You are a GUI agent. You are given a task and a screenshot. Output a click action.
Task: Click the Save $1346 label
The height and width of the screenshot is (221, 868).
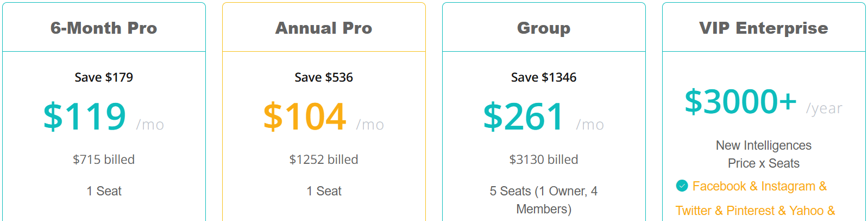(x=544, y=77)
